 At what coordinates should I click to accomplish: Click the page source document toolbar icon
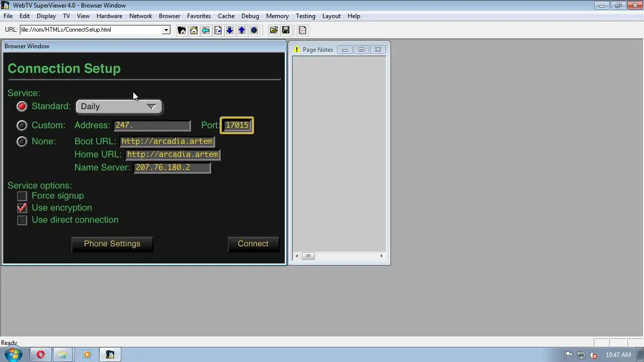(x=302, y=30)
